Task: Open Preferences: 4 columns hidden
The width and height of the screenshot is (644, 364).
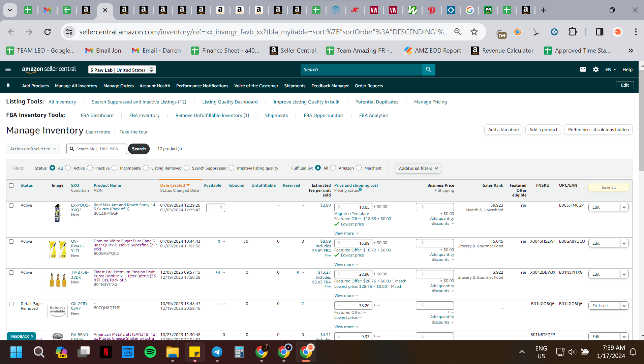Action: tap(598, 130)
